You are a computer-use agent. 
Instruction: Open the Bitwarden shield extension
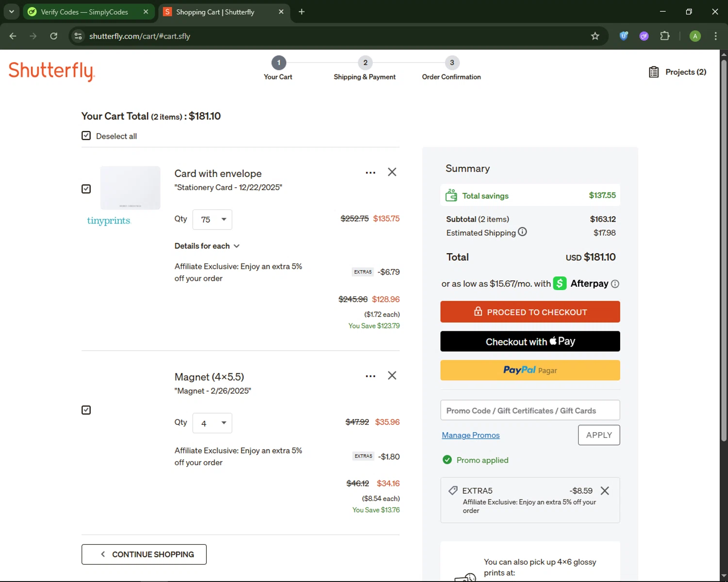[x=624, y=35]
